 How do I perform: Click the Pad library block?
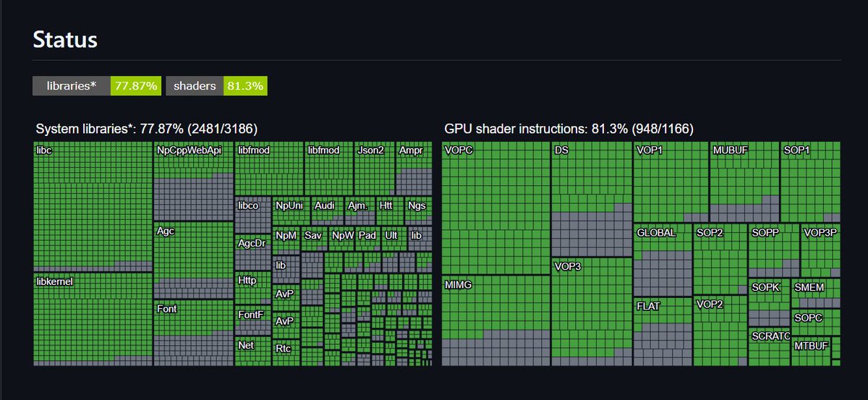tap(369, 239)
